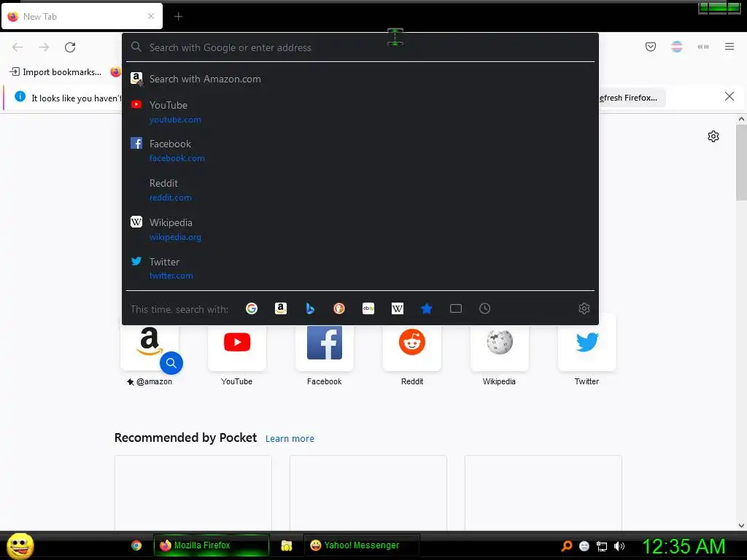Open a new tab with plus button
747x560 pixels.
pyautogui.click(x=178, y=17)
